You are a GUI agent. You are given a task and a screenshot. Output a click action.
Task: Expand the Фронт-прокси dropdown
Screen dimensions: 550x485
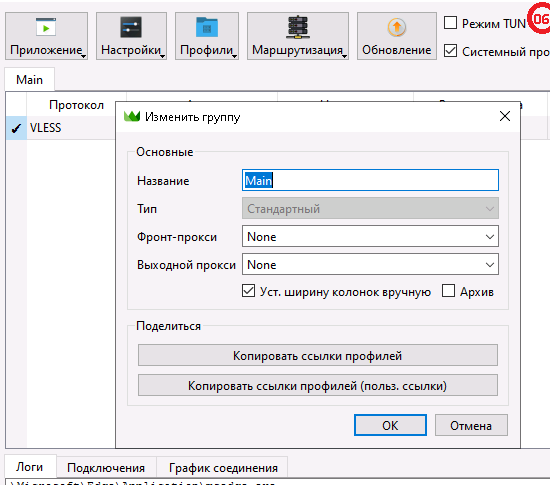(370, 236)
